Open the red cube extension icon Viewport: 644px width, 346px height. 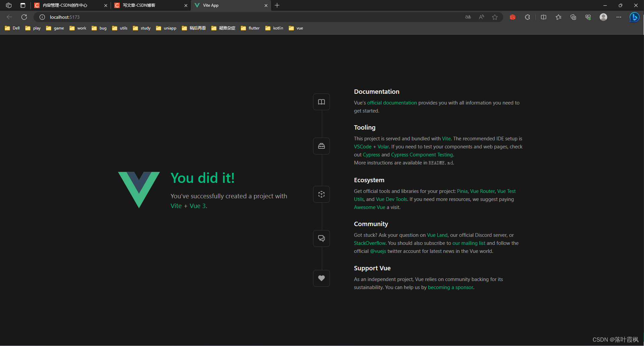click(x=513, y=17)
